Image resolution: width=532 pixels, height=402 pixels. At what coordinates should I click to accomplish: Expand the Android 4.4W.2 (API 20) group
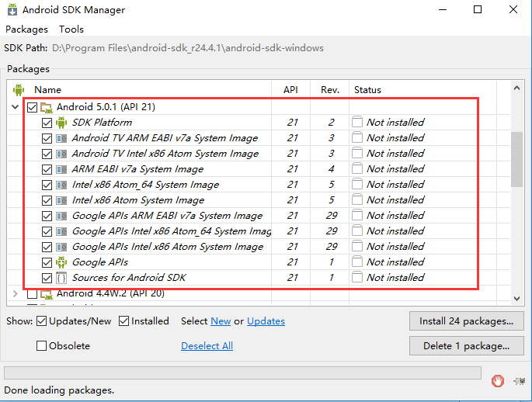coord(15,293)
